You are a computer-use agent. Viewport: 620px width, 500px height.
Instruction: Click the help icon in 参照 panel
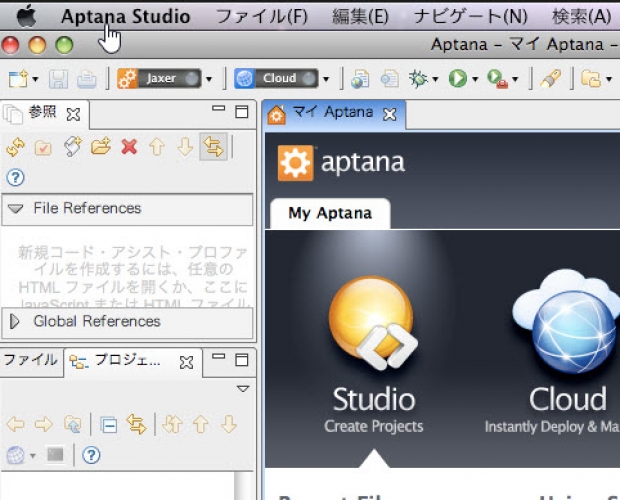[x=15, y=177]
